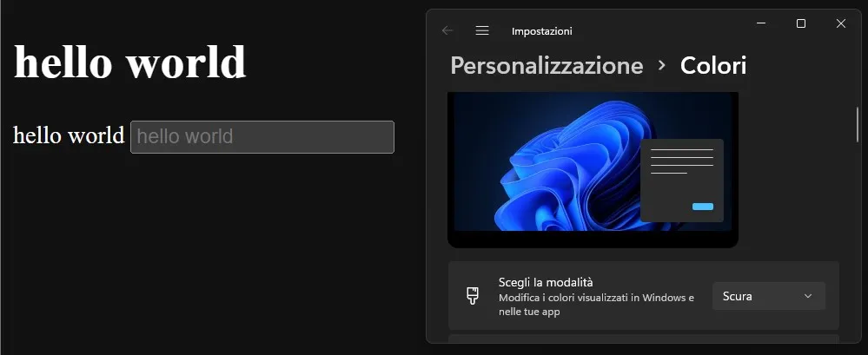Click the settings page vertical scrollbar
The height and width of the screenshot is (355, 868).
tap(858, 124)
